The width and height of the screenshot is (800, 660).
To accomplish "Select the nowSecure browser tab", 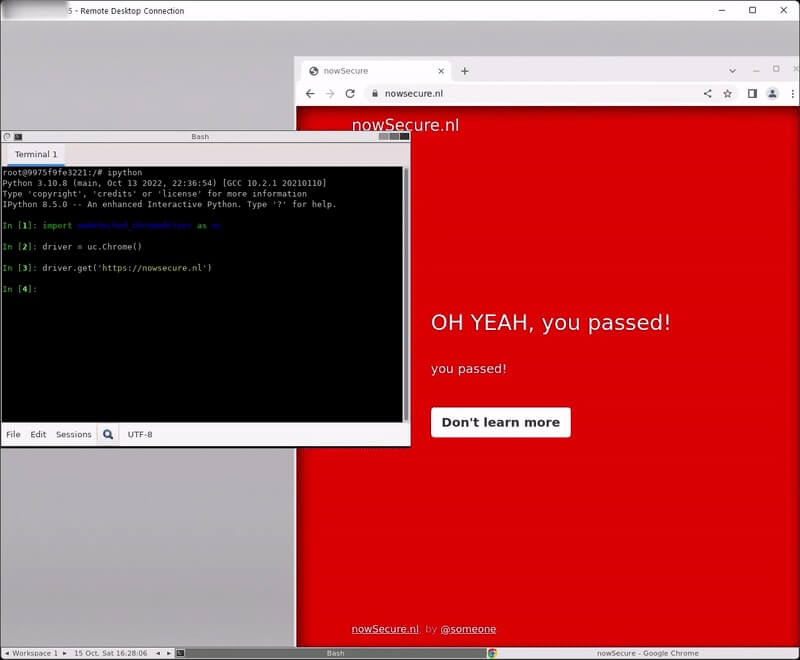I will pyautogui.click(x=375, y=71).
